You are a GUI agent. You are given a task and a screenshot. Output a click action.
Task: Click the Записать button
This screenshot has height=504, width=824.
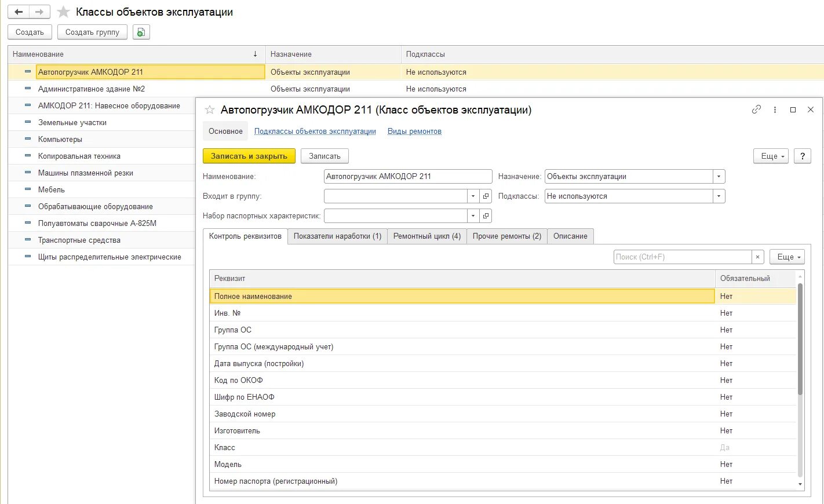click(x=325, y=156)
